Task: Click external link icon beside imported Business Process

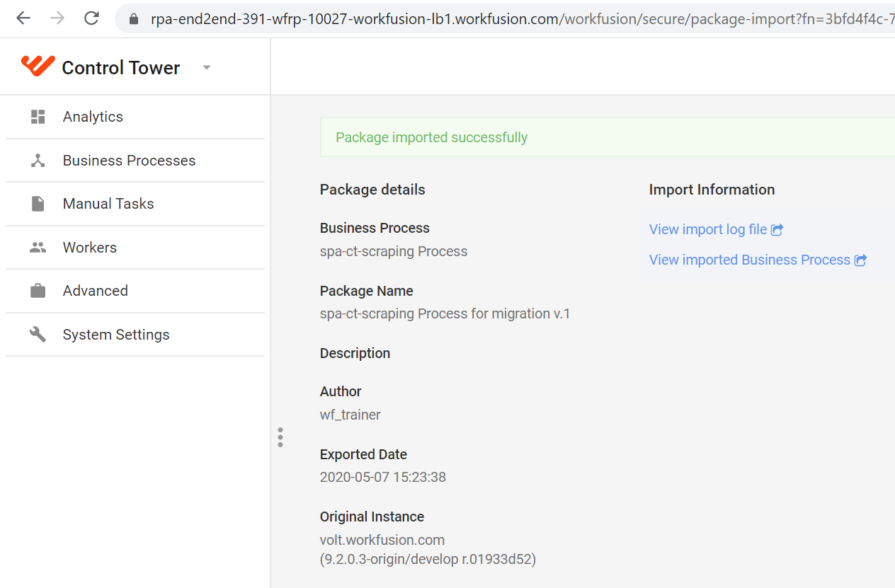Action: click(x=860, y=260)
